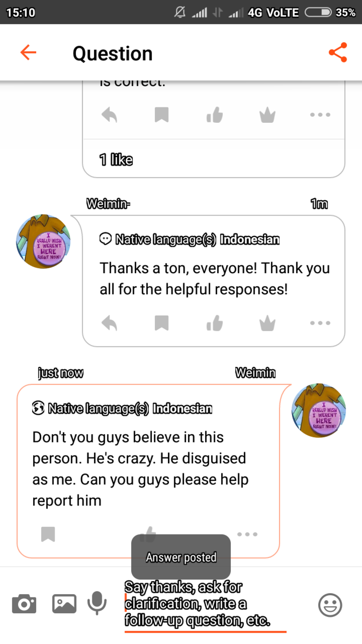Open the emoji picker
362x644 pixels.
point(330,605)
